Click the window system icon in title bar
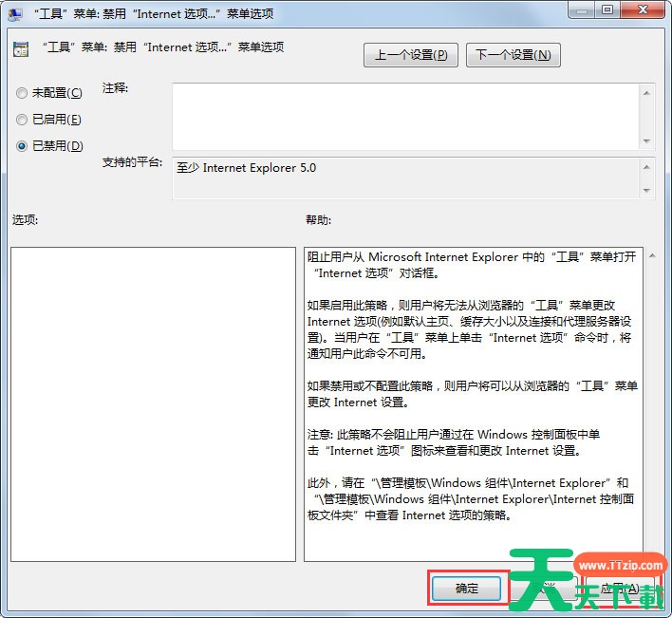Image resolution: width=672 pixels, height=618 pixels. (15, 13)
